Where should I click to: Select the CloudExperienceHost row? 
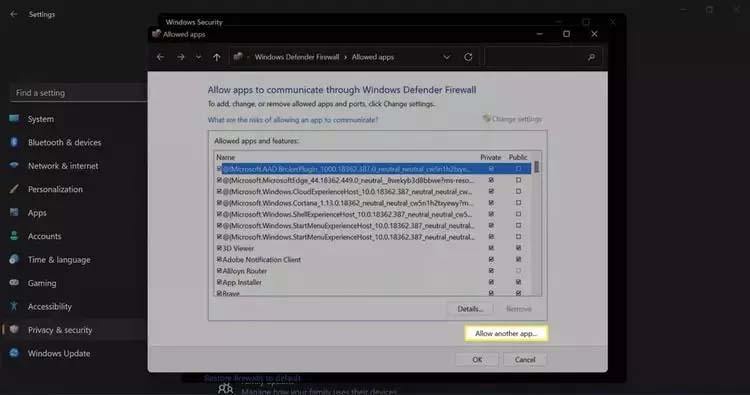pyautogui.click(x=373, y=191)
